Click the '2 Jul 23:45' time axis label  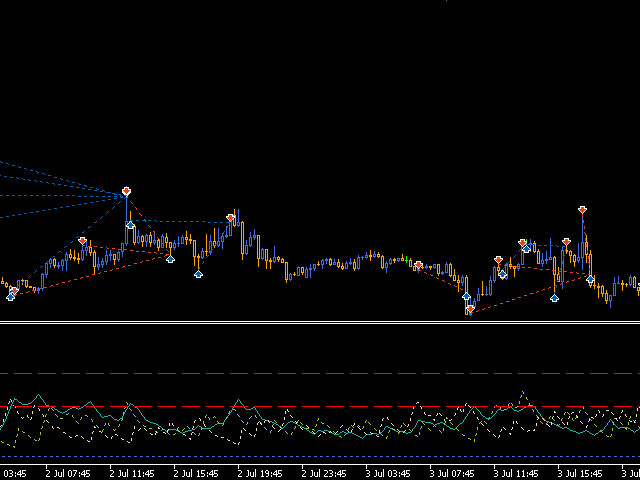click(324, 473)
